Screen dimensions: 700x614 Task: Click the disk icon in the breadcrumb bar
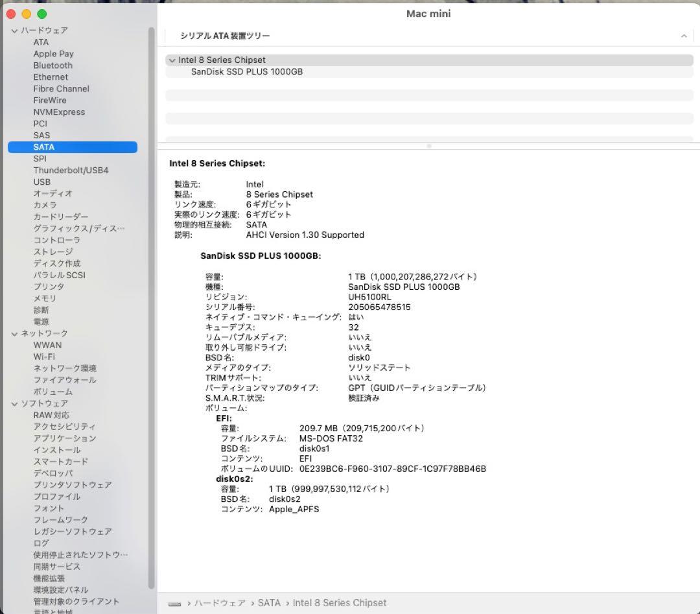click(x=174, y=603)
